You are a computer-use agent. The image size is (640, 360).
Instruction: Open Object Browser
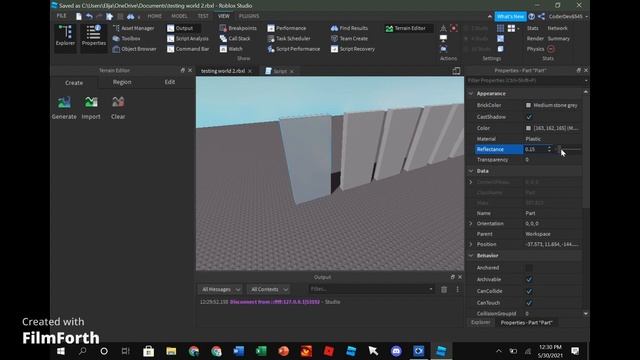coord(134,49)
